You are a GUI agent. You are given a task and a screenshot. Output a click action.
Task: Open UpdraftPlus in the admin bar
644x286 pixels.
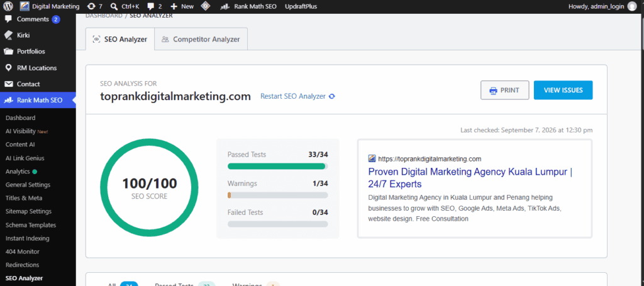click(x=301, y=6)
